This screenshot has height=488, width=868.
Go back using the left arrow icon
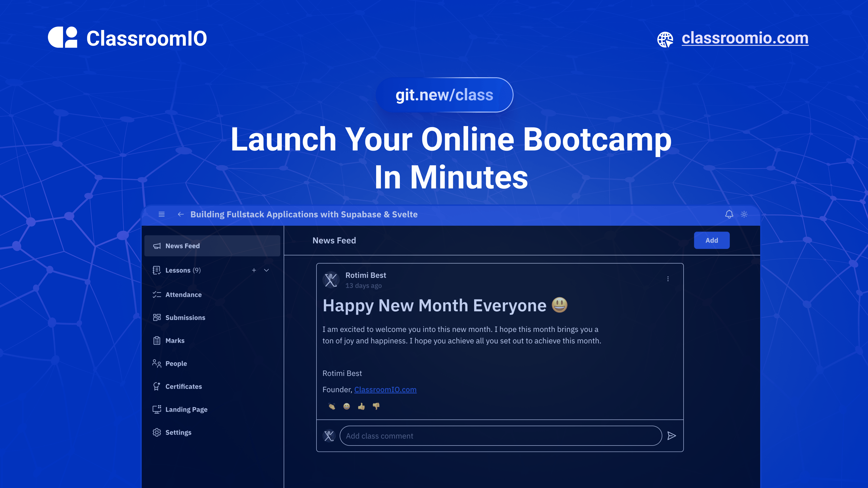coord(181,214)
